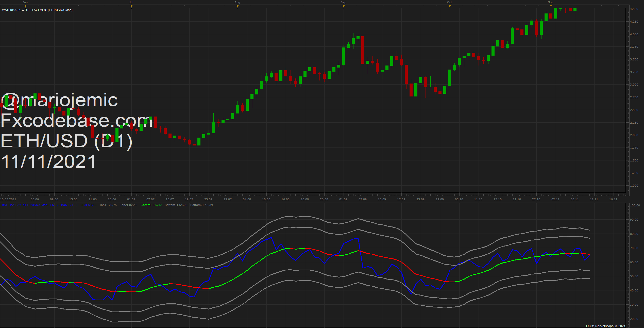Select the WATERMARK WITH PLACEMENT indicator label
This screenshot has width=644, height=328.
pos(37,10)
